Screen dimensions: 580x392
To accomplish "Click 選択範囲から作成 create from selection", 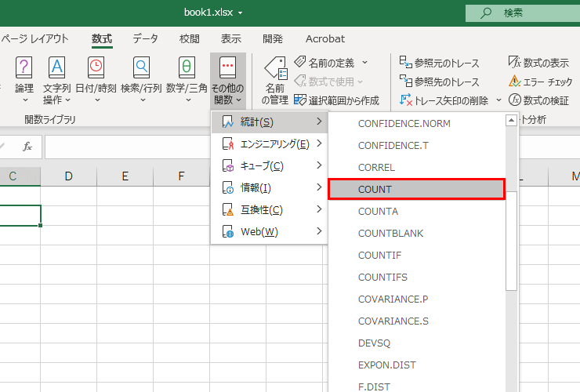I will coord(336,100).
